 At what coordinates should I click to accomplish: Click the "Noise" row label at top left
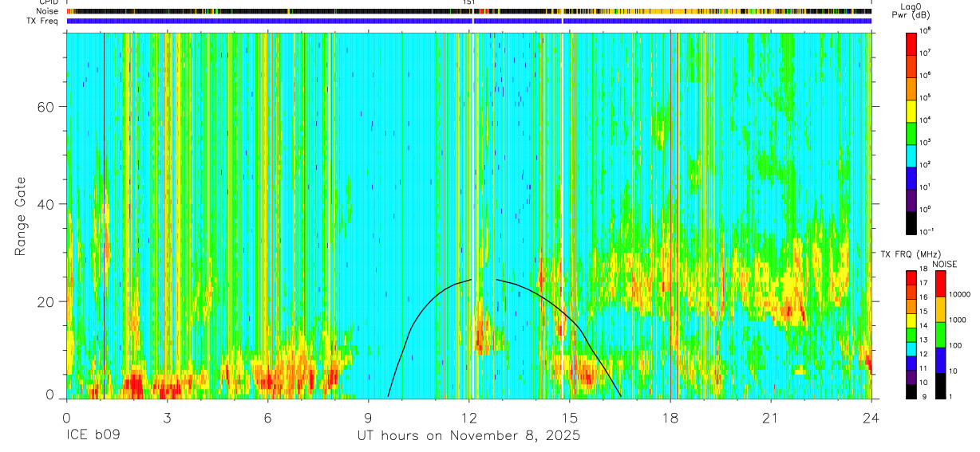tap(46, 11)
